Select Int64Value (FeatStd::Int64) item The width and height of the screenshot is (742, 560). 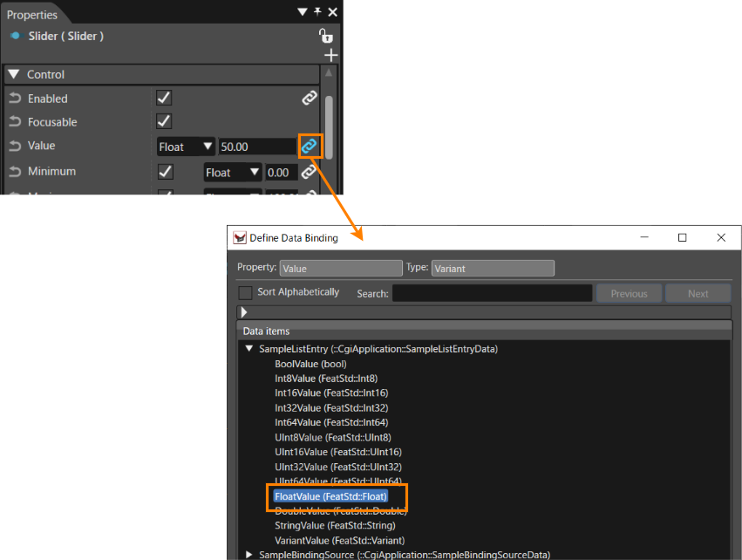pos(331,422)
